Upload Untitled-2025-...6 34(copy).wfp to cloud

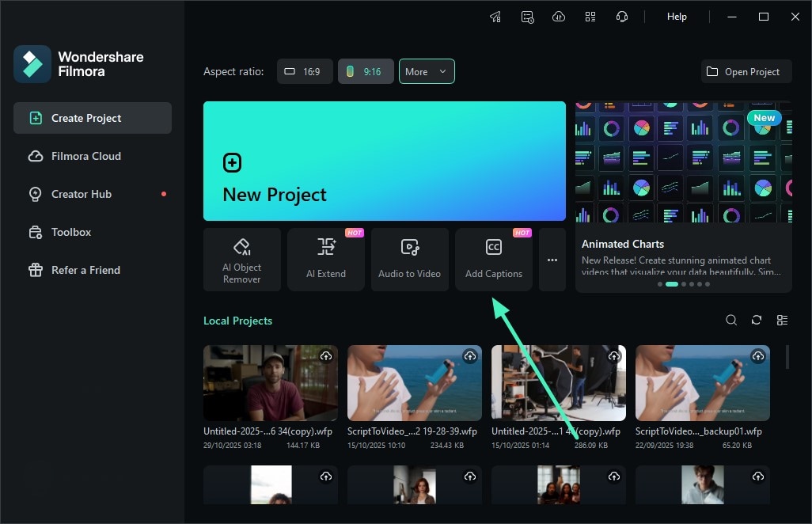coord(326,355)
